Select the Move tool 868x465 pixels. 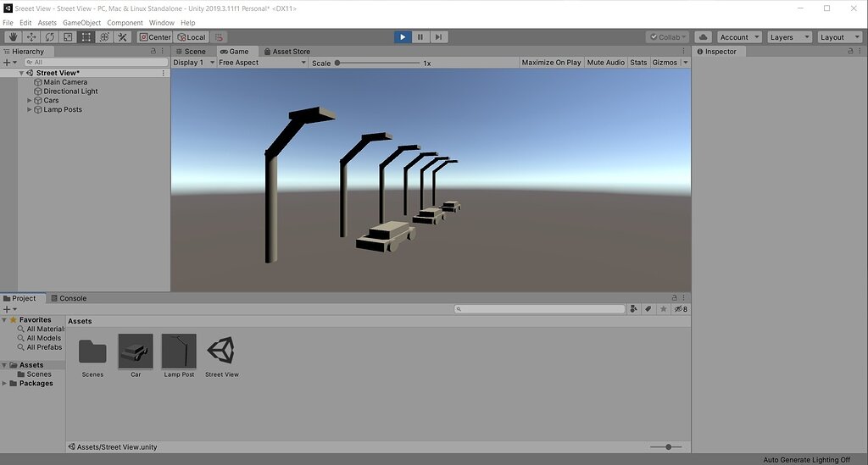tap(31, 37)
